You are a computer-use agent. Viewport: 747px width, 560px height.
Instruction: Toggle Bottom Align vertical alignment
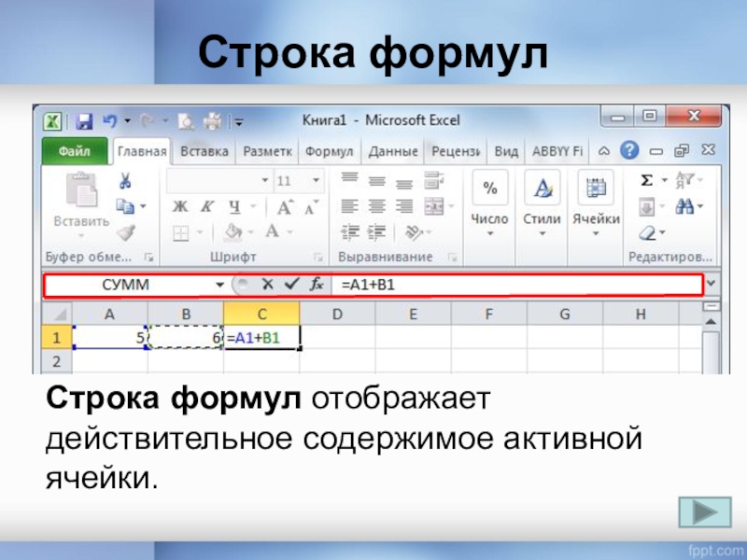click(x=404, y=184)
